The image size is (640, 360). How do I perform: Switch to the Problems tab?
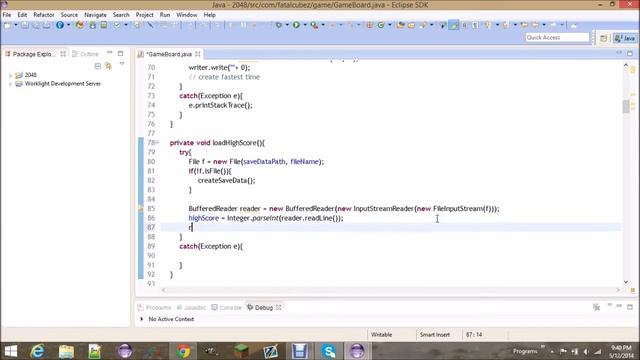pyautogui.click(x=154, y=308)
